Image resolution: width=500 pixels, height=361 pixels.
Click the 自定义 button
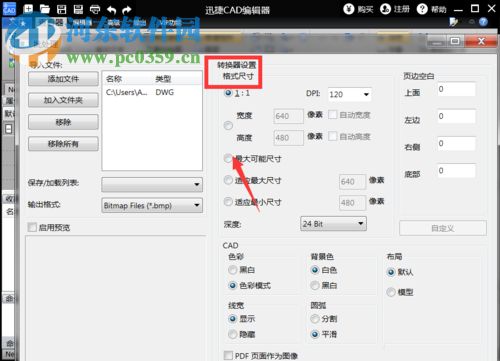(x=443, y=228)
